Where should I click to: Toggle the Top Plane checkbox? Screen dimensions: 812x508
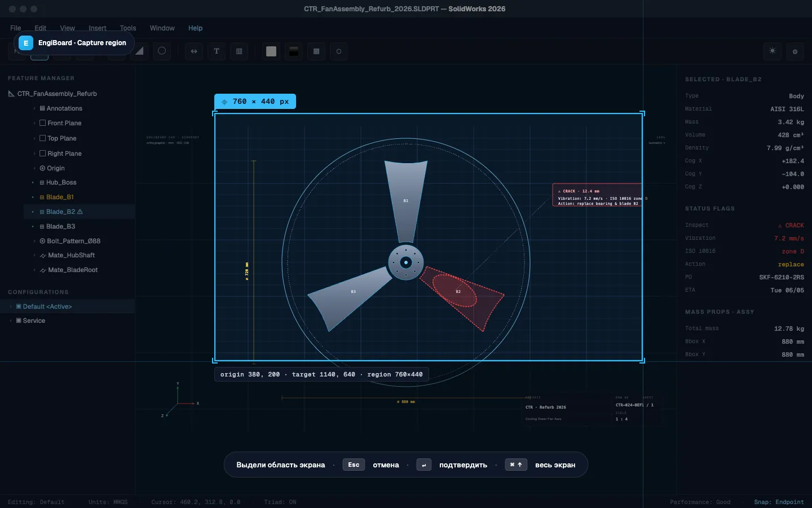click(42, 138)
